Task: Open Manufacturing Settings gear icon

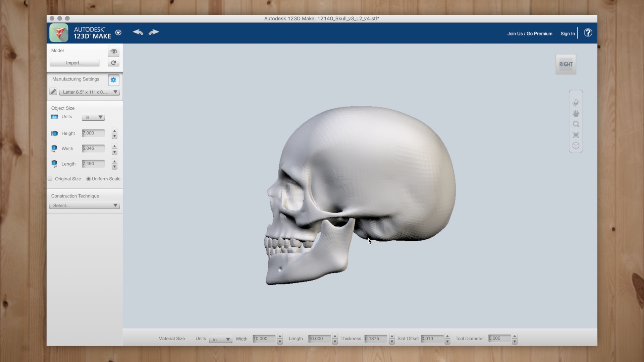Action: (113, 80)
